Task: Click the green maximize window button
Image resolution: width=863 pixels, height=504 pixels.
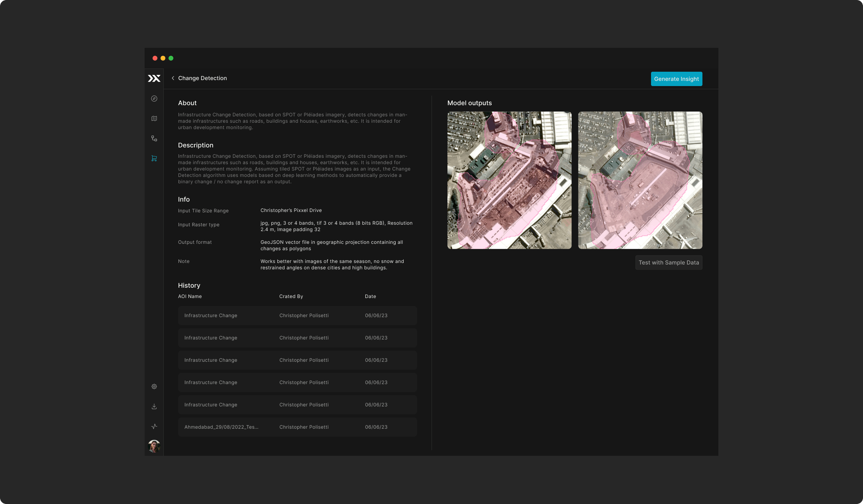Action: (171, 58)
